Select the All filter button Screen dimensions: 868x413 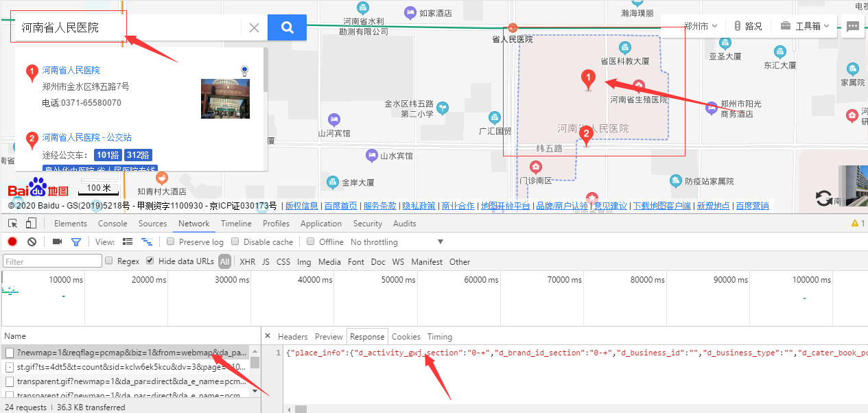[224, 261]
